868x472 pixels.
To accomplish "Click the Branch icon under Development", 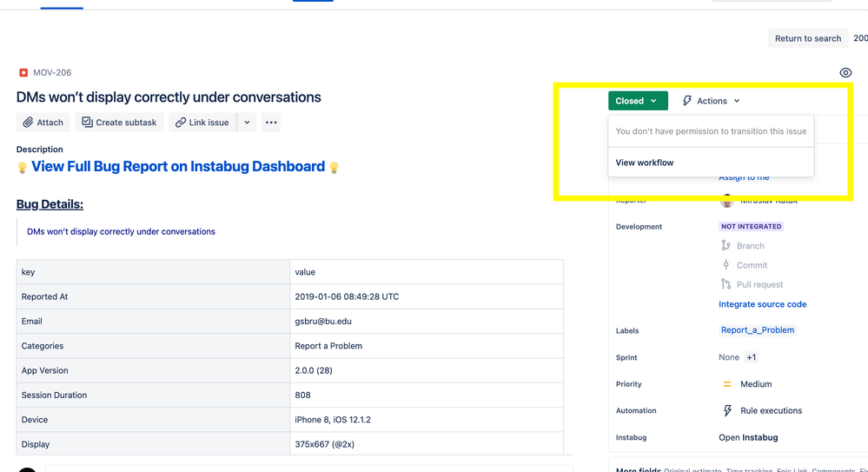I will click(726, 245).
